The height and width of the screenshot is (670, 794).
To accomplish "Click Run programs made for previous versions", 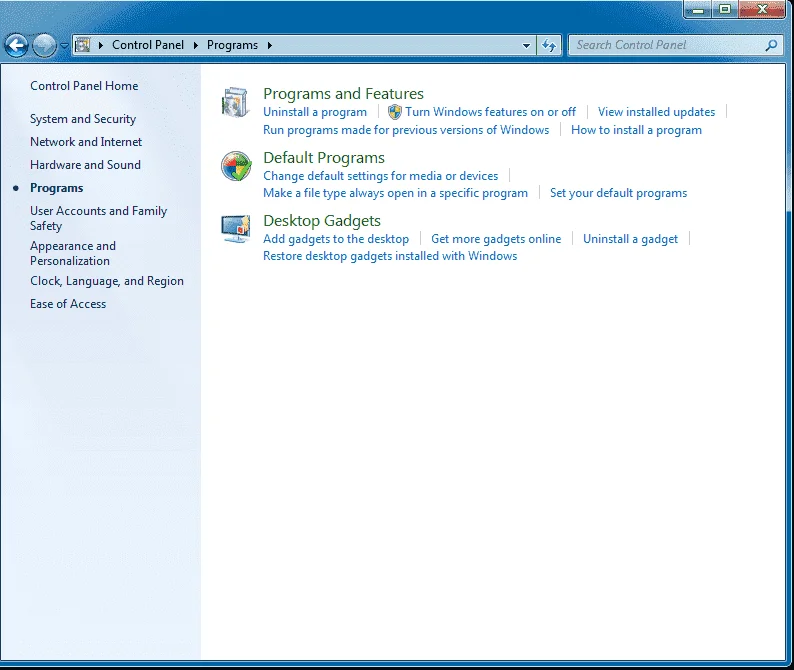I will point(406,130).
